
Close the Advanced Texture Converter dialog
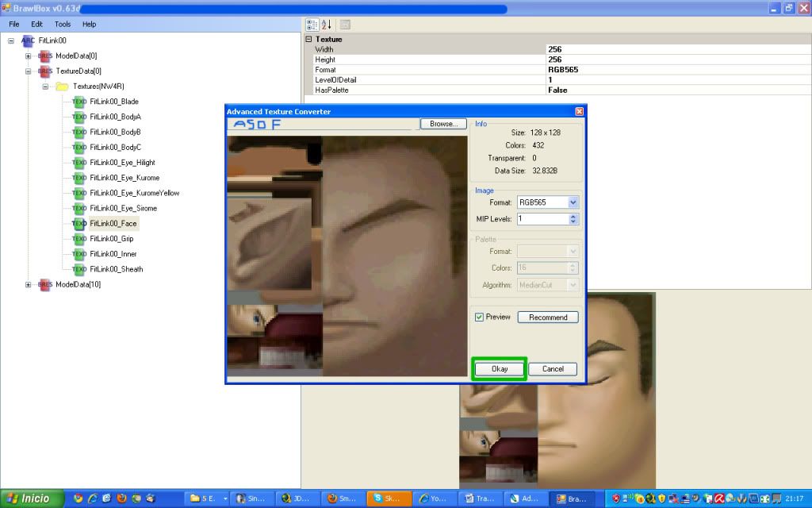(579, 112)
